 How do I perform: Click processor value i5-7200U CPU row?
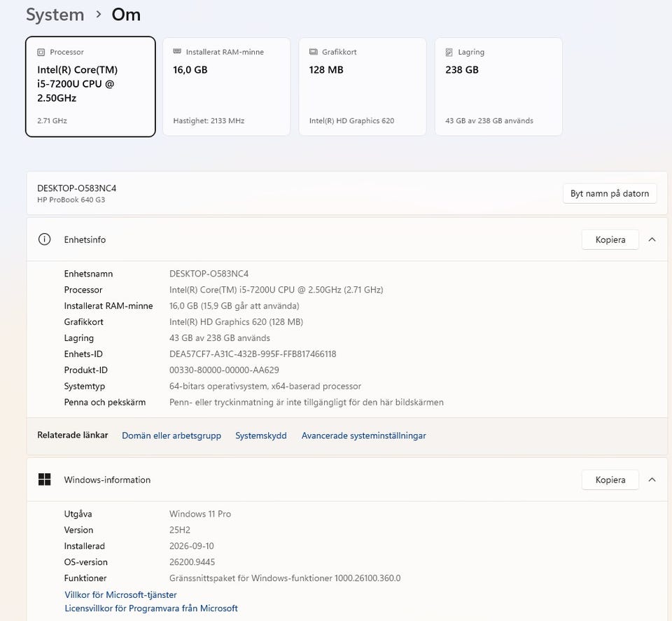(x=276, y=290)
